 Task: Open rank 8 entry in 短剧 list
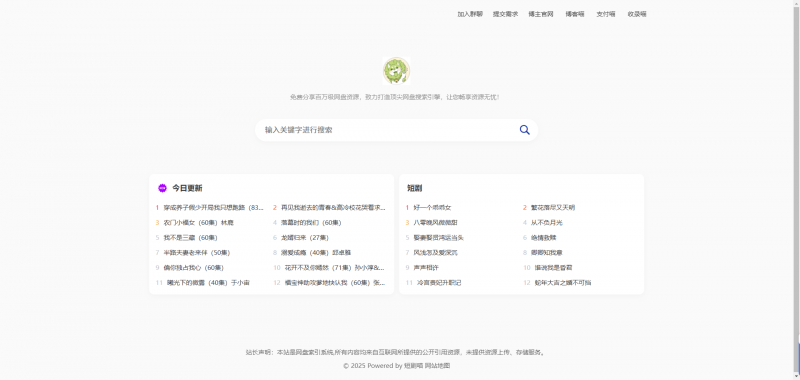pos(546,252)
